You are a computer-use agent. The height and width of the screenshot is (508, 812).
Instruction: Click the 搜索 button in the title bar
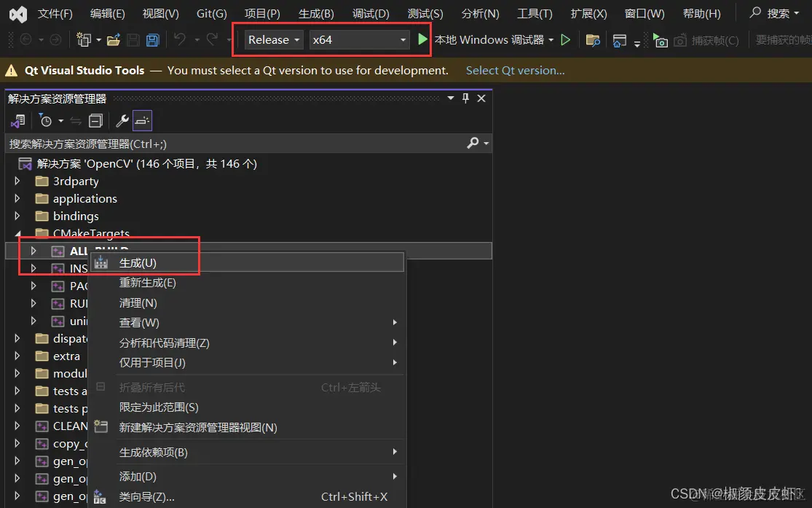774,13
